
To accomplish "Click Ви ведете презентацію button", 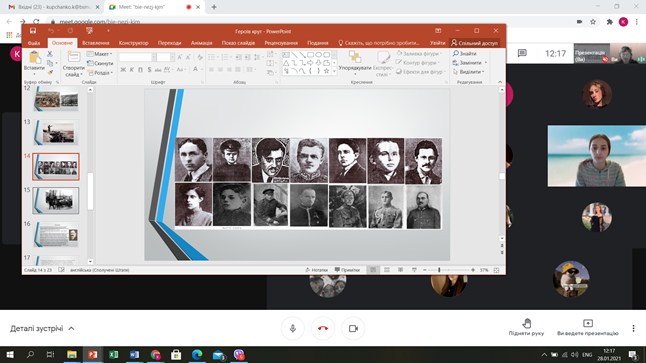I will tap(588, 327).
